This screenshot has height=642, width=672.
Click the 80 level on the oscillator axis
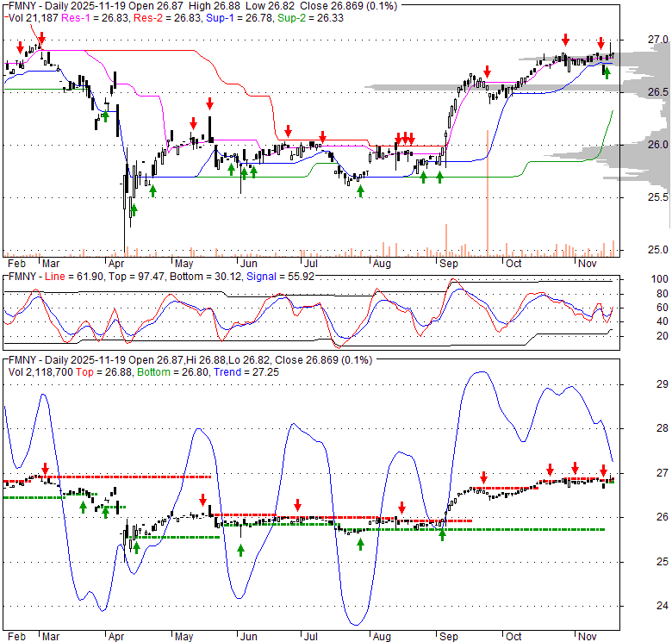657,294
